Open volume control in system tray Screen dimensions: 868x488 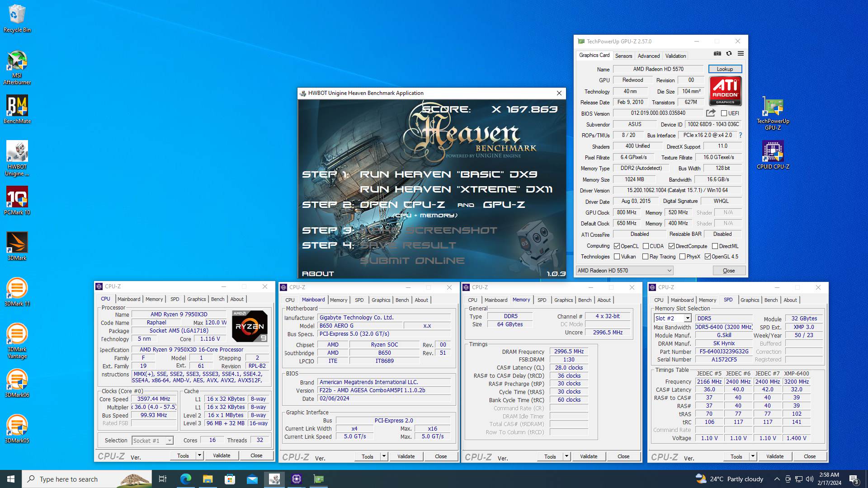coord(810,479)
